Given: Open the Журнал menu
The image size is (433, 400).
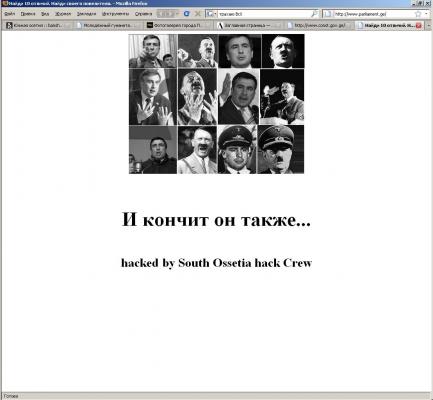Looking at the screenshot, I should click(x=63, y=14).
